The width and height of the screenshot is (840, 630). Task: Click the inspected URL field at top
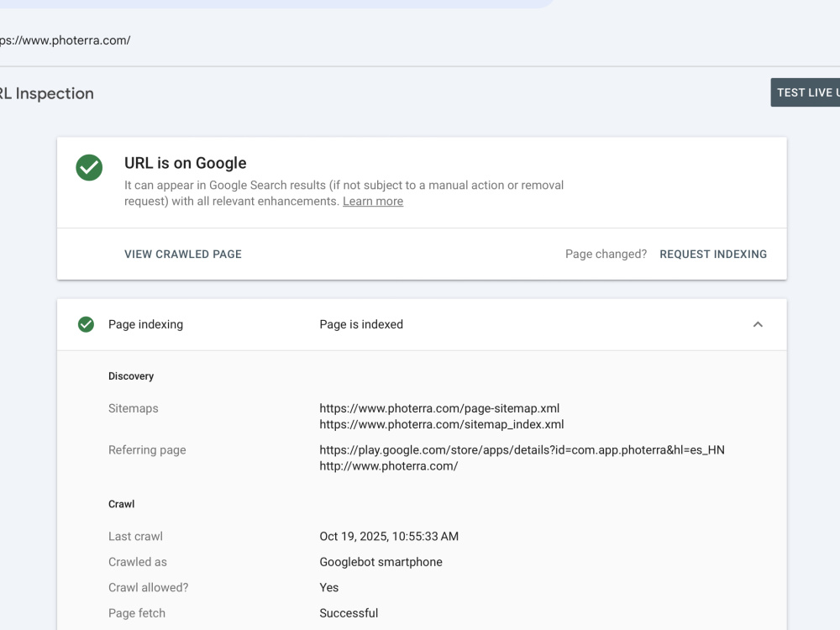tap(65, 40)
